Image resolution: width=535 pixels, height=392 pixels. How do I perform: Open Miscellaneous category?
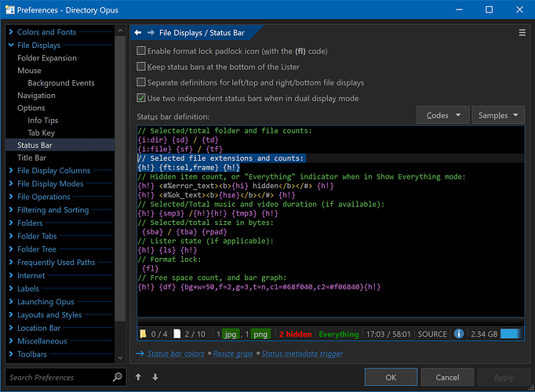[42, 341]
